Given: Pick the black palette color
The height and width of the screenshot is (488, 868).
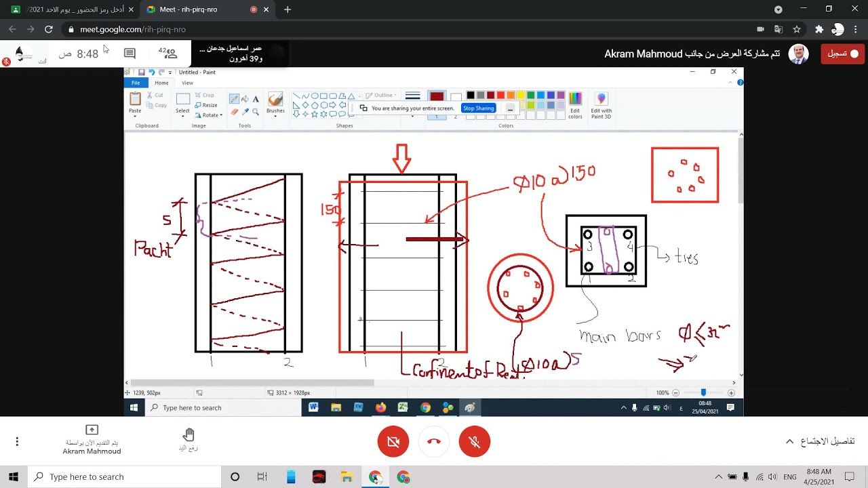Looking at the screenshot, I should (x=471, y=96).
